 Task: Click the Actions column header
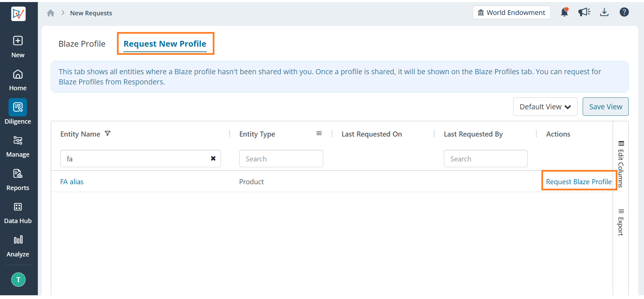click(558, 134)
